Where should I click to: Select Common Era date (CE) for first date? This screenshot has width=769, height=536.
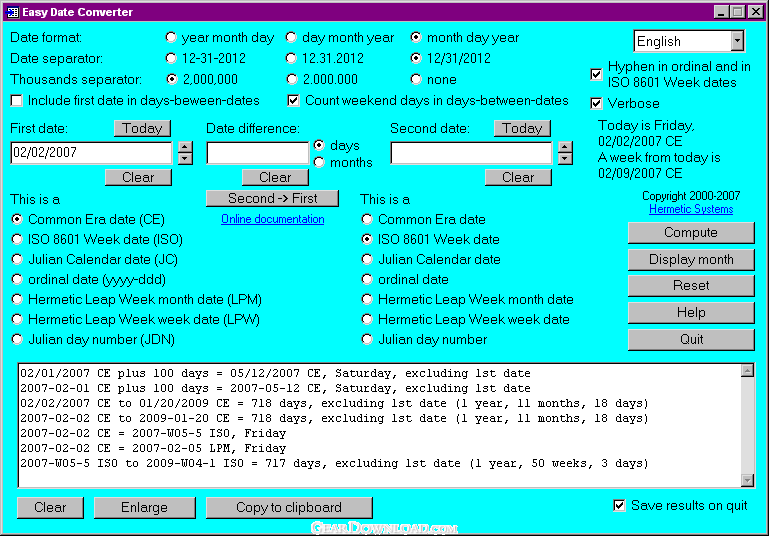(x=17, y=219)
